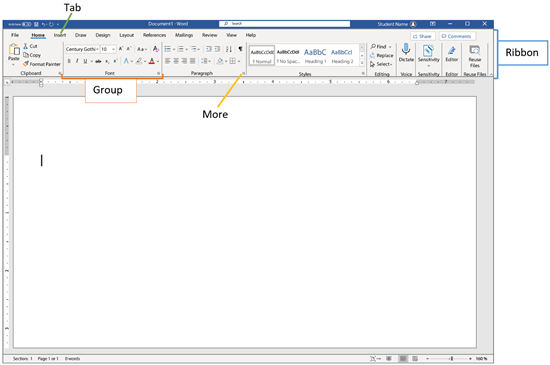550x365 pixels.
Task: Open the Reuse Files pane
Action: [475, 56]
